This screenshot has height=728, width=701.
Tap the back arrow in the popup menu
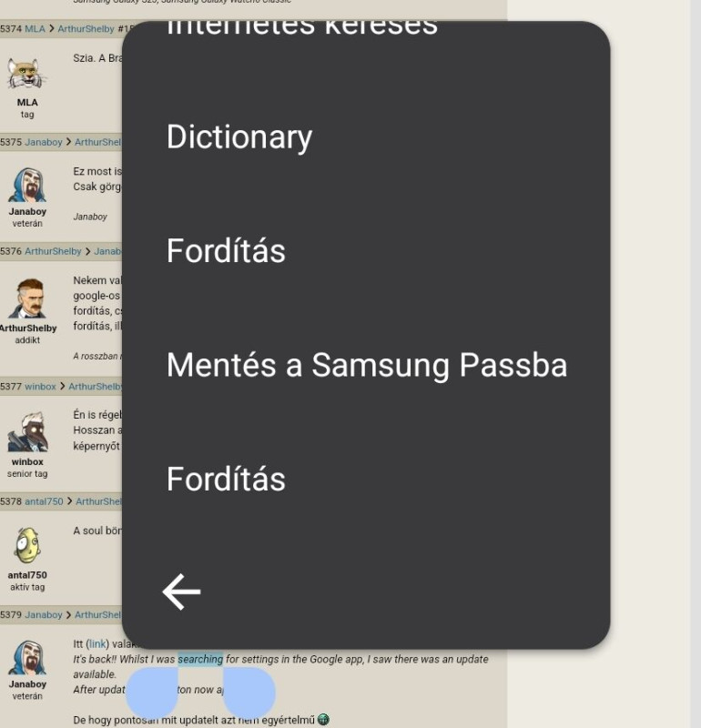(182, 592)
